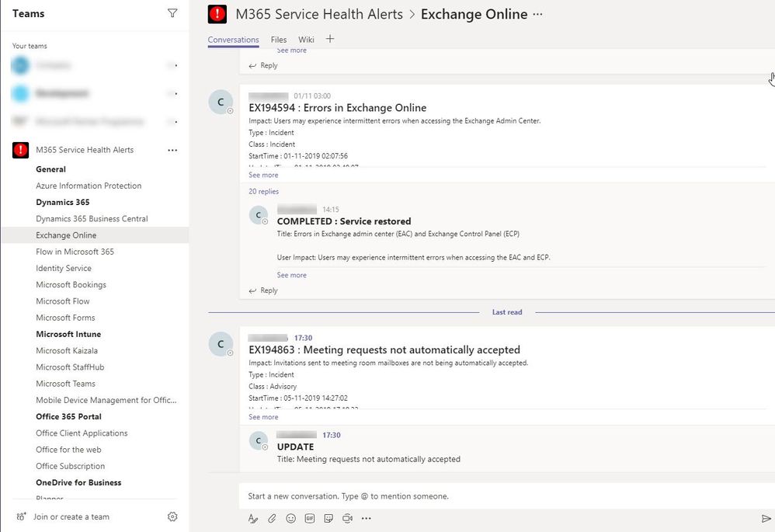This screenshot has height=532, width=775.
Task: Send the message using the send arrow
Action: point(764,518)
